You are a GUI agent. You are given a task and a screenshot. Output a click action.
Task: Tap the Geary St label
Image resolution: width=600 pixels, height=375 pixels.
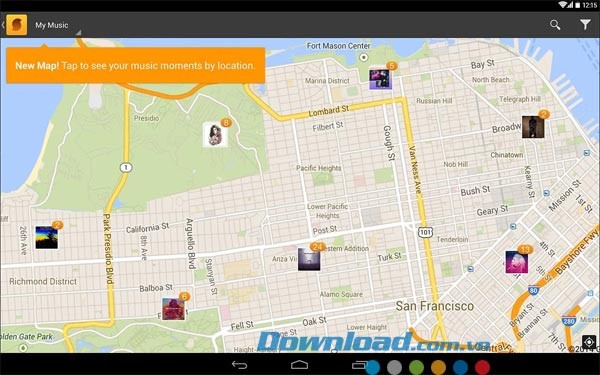492,210
